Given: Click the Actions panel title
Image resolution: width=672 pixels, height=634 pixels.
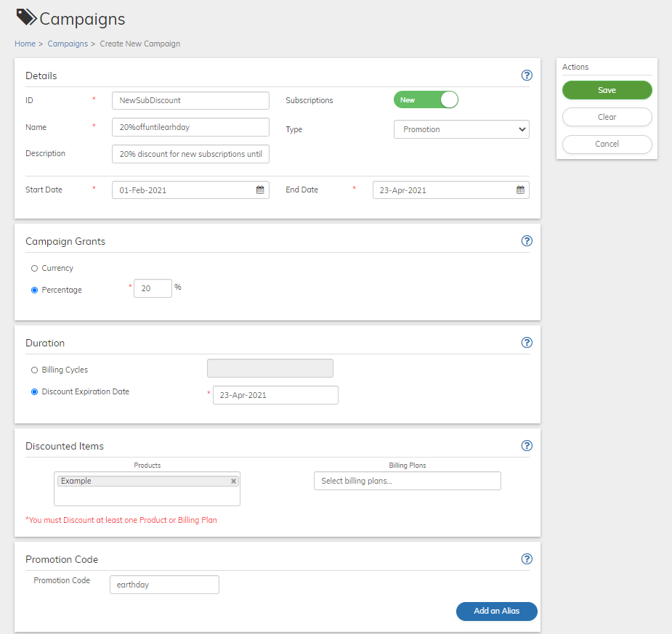Looking at the screenshot, I should [x=575, y=67].
